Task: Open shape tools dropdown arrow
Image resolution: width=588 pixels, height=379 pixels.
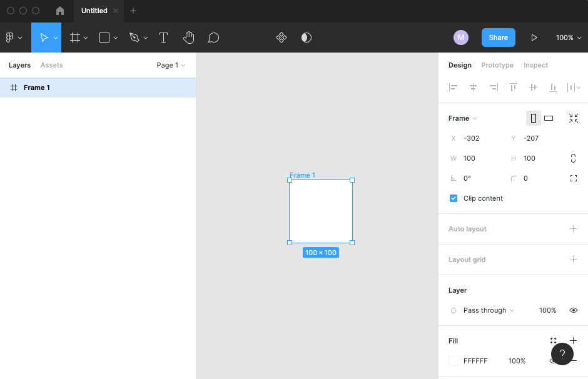Action: (116, 38)
